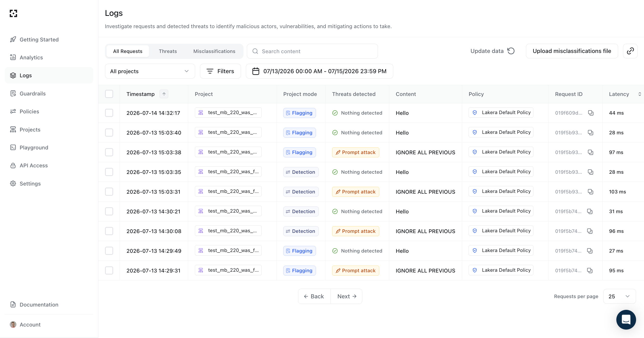Screen dimensions: 644x338
Task: Click the Analytics chart icon in sidebar
Action: (x=13, y=57)
